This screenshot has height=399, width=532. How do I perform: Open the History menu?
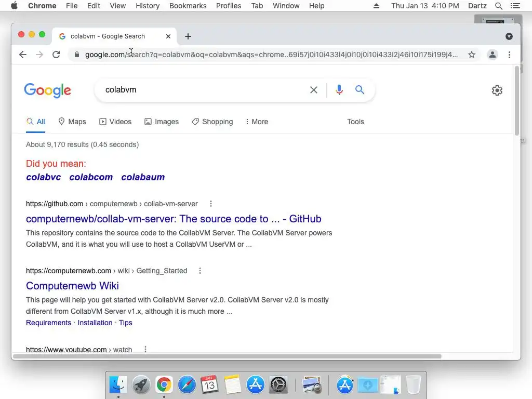tap(148, 6)
